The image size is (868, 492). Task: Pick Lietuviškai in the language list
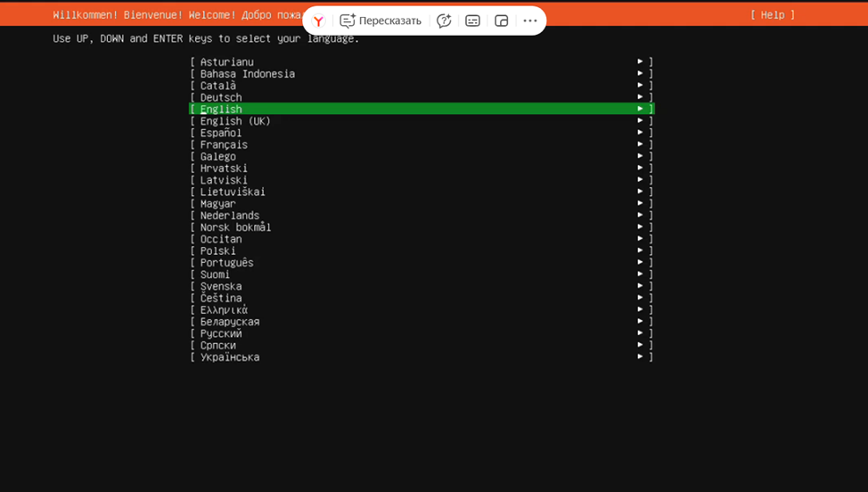click(422, 192)
